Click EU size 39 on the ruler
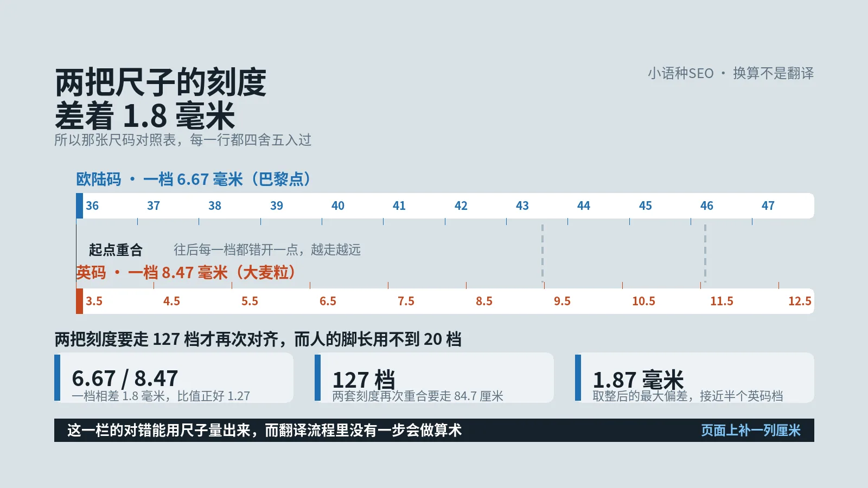 click(277, 206)
